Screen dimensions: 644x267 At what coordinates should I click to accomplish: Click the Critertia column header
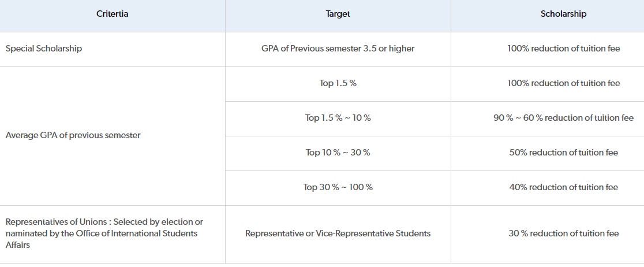(x=112, y=14)
